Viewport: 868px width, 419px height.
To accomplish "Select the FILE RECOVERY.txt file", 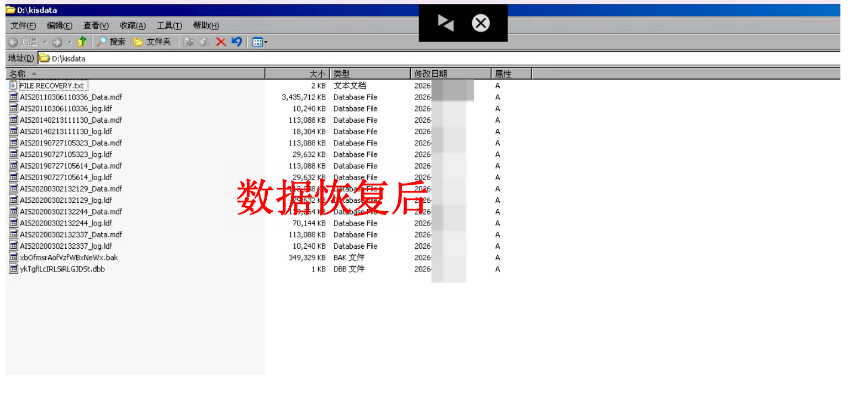I will (51, 86).
